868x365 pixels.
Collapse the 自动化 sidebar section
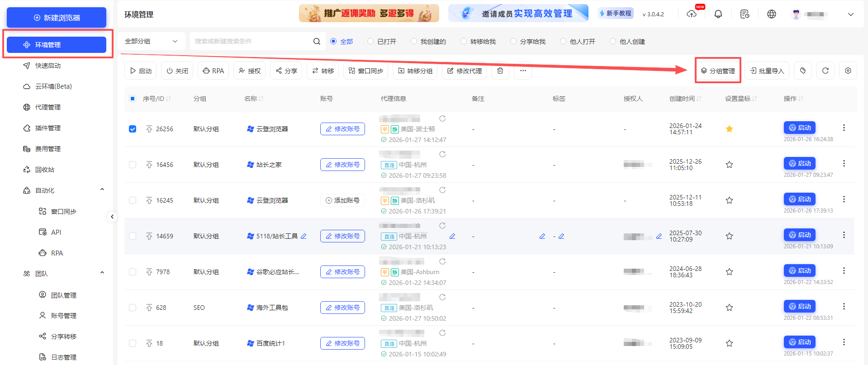click(102, 190)
